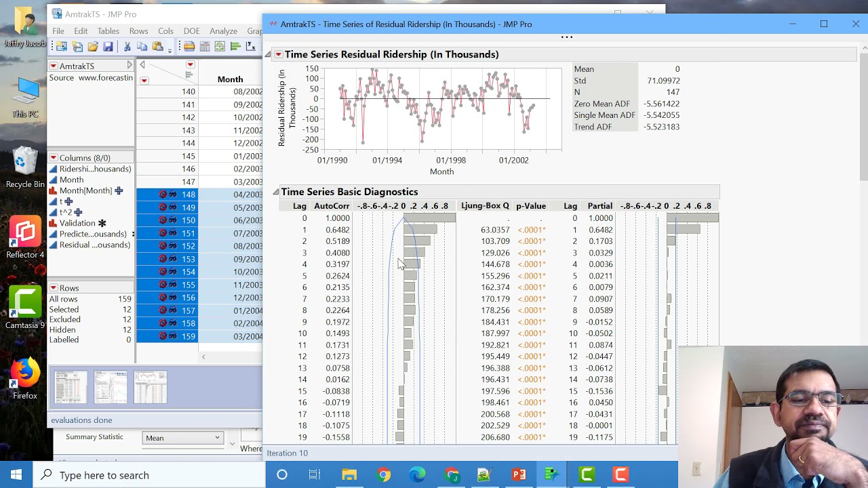Click the Windows Start button

pyautogui.click(x=16, y=475)
